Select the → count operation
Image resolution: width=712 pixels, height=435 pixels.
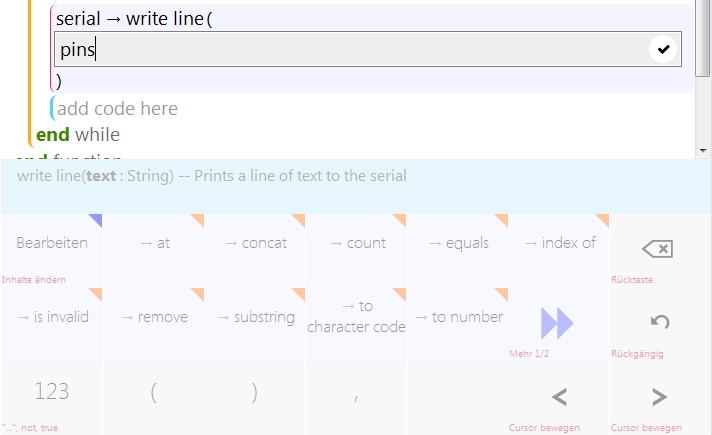[x=357, y=243]
